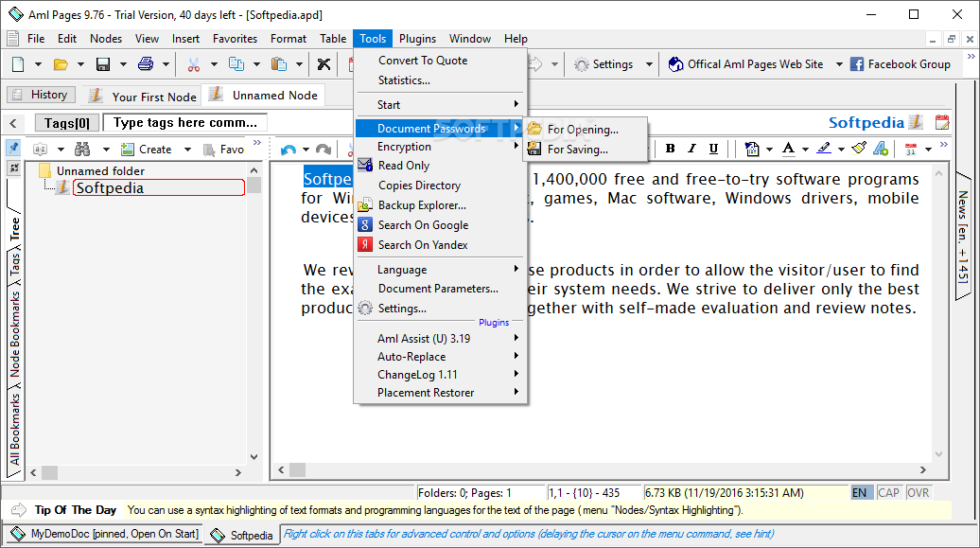Click the pin icon on left sidebar
980x548 pixels.
click(x=14, y=148)
